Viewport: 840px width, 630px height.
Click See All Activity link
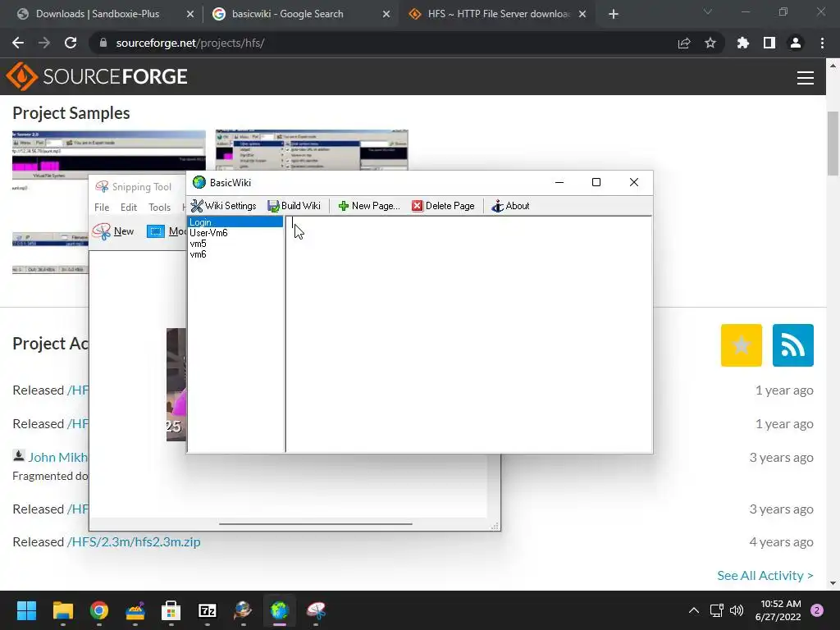point(765,575)
